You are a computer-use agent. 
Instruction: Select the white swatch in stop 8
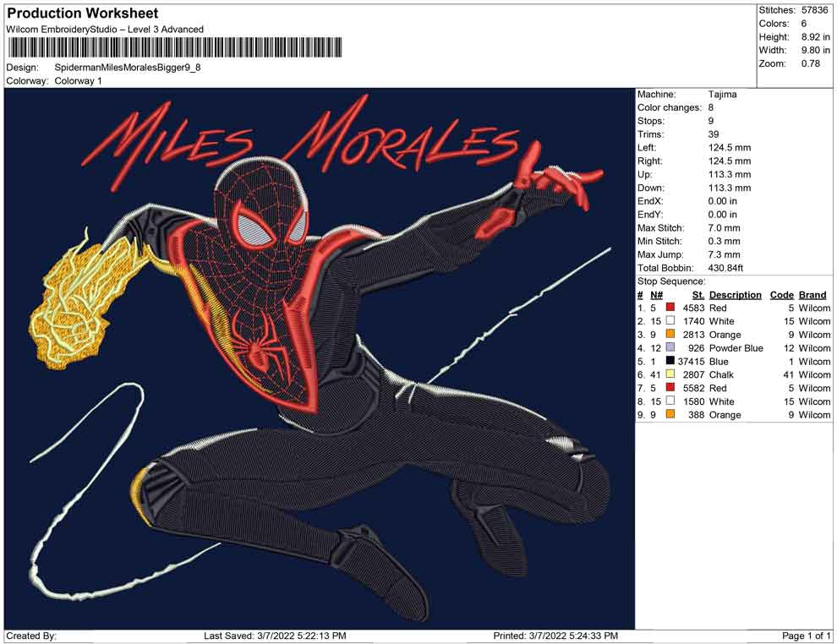(x=670, y=401)
